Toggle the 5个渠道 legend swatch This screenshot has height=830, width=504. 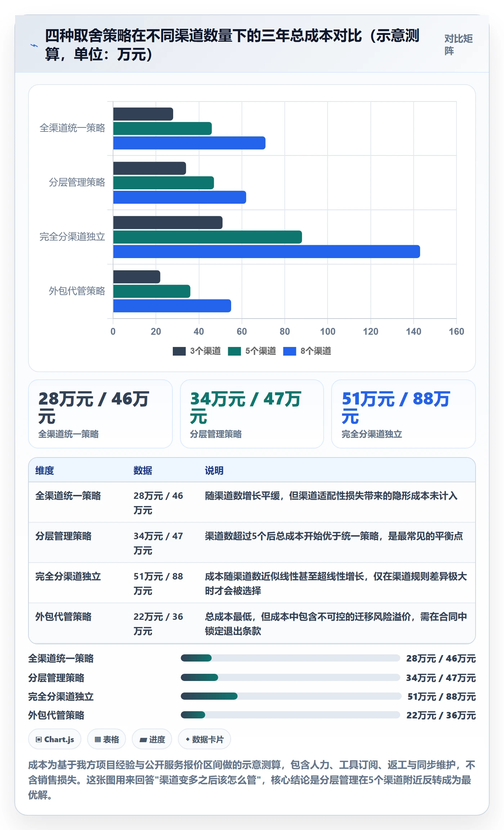click(x=234, y=351)
